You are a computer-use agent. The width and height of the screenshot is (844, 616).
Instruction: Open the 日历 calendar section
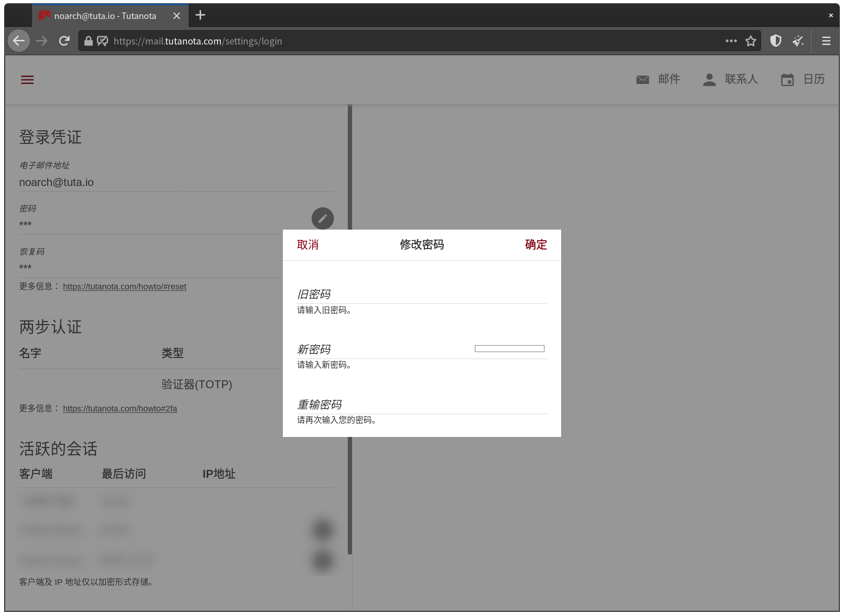[x=803, y=79]
